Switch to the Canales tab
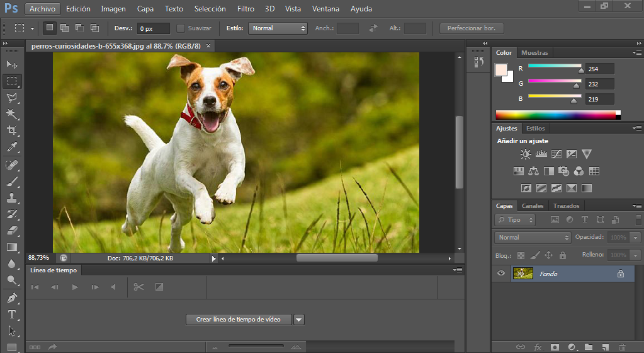The height and width of the screenshot is (353, 644). pyautogui.click(x=533, y=205)
